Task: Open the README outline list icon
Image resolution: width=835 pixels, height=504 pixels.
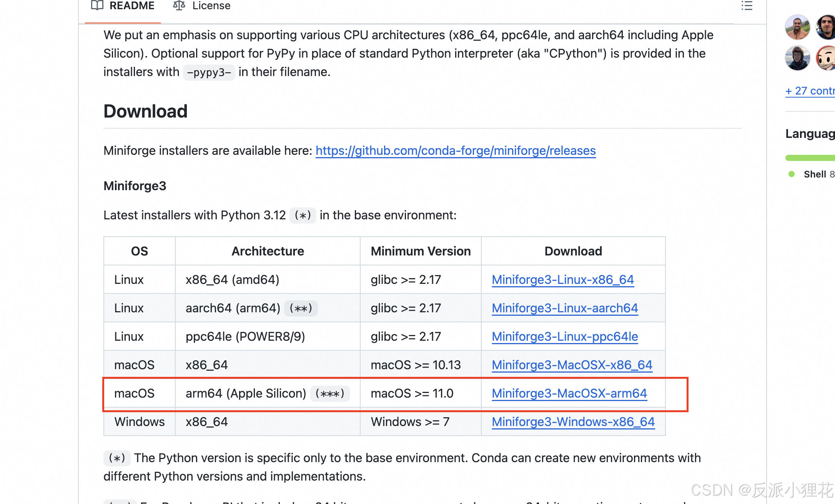Action: pyautogui.click(x=747, y=6)
